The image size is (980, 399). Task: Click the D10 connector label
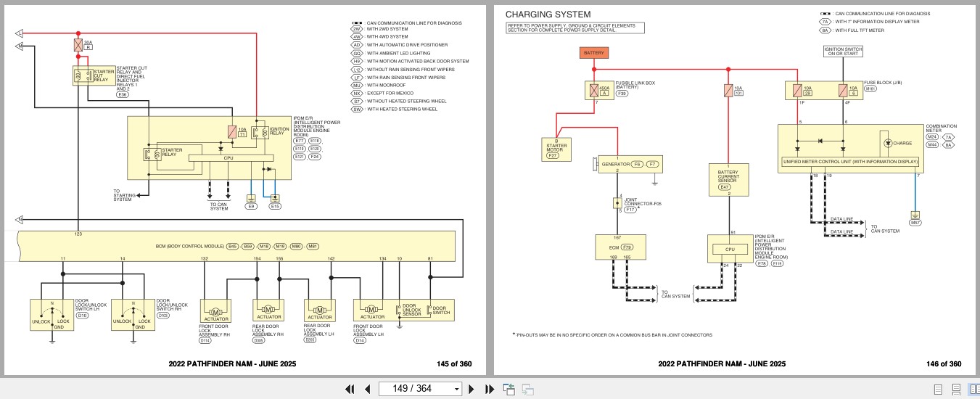[x=82, y=316]
